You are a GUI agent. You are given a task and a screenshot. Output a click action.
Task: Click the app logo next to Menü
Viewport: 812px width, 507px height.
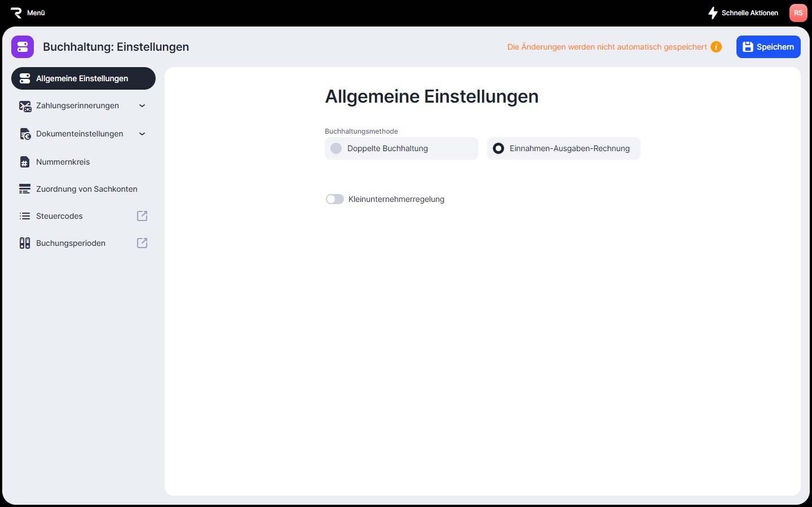[16, 13]
